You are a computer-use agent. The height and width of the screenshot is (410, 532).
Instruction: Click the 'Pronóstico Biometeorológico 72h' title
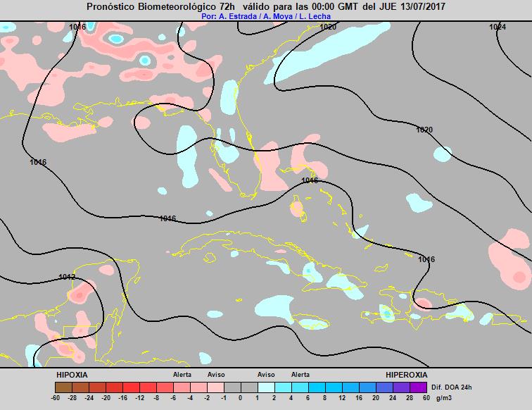[160, 6]
